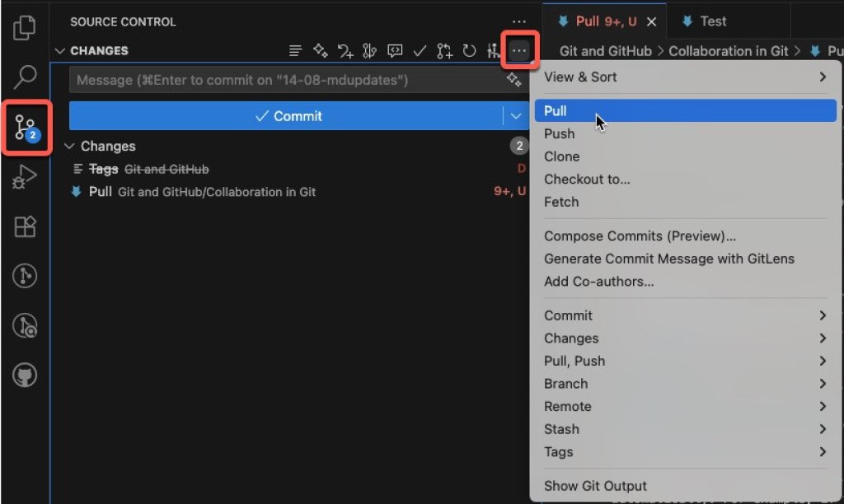
Task: Open Run and Debug view
Action: [26, 176]
